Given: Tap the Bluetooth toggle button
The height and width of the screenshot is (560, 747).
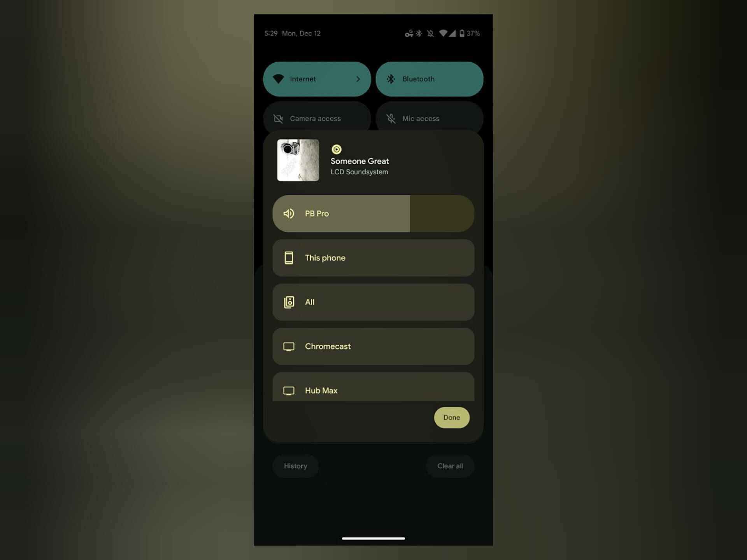Looking at the screenshot, I should click(430, 79).
